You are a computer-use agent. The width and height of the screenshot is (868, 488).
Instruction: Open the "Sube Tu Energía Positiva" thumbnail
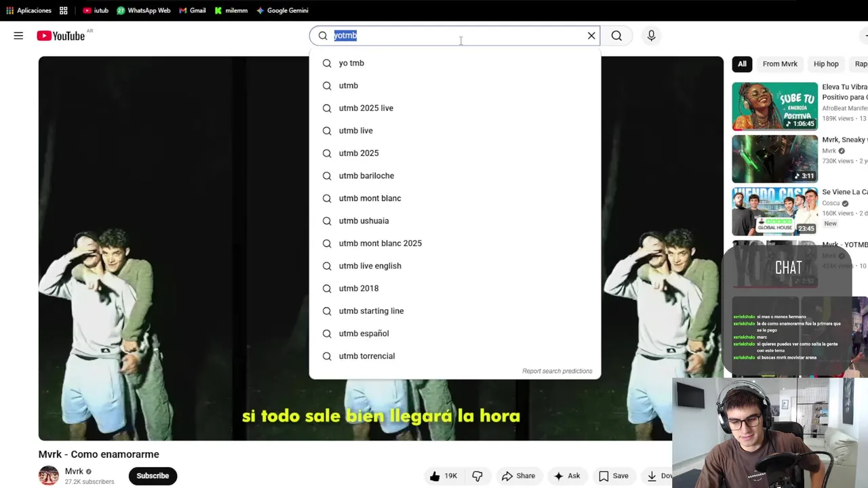[x=774, y=106]
